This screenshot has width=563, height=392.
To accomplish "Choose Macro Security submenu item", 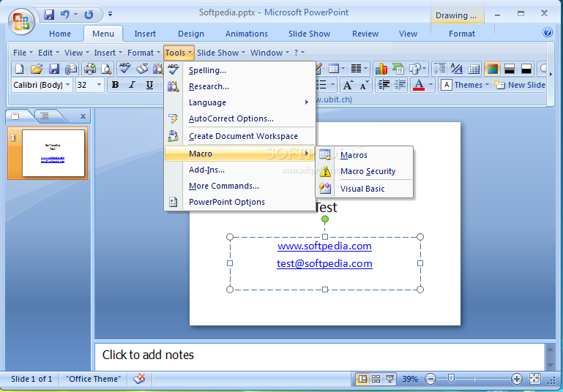I will [x=365, y=171].
